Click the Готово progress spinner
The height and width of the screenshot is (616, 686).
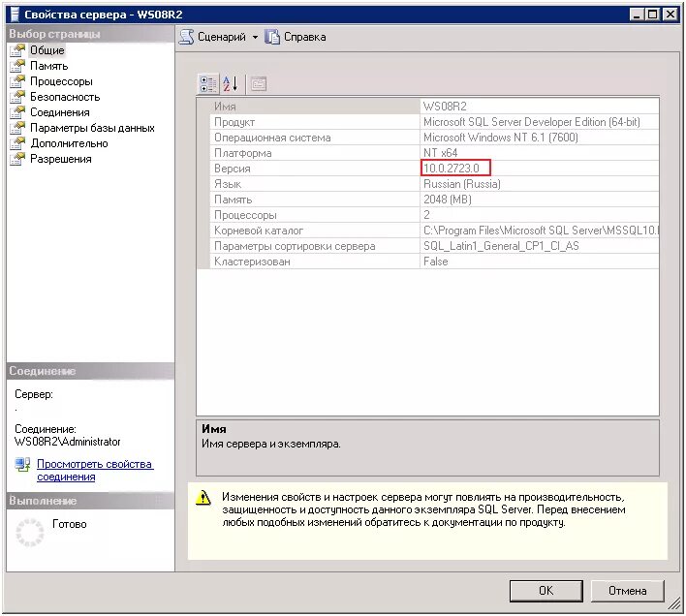[30, 533]
